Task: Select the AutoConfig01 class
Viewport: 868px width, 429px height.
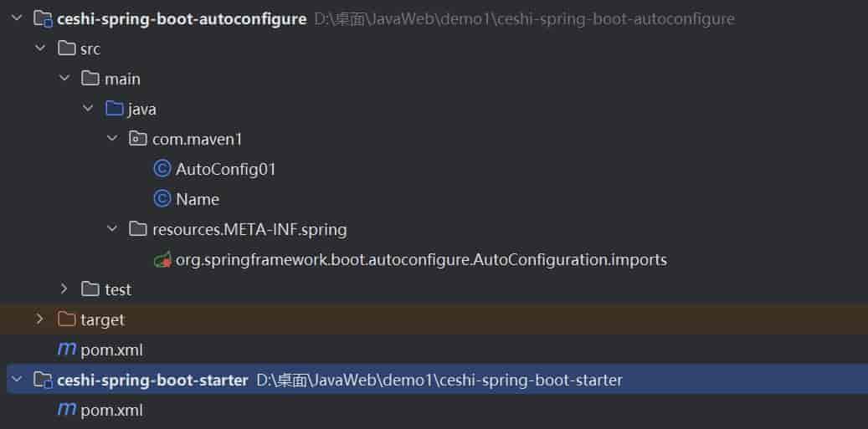Action: coord(225,169)
